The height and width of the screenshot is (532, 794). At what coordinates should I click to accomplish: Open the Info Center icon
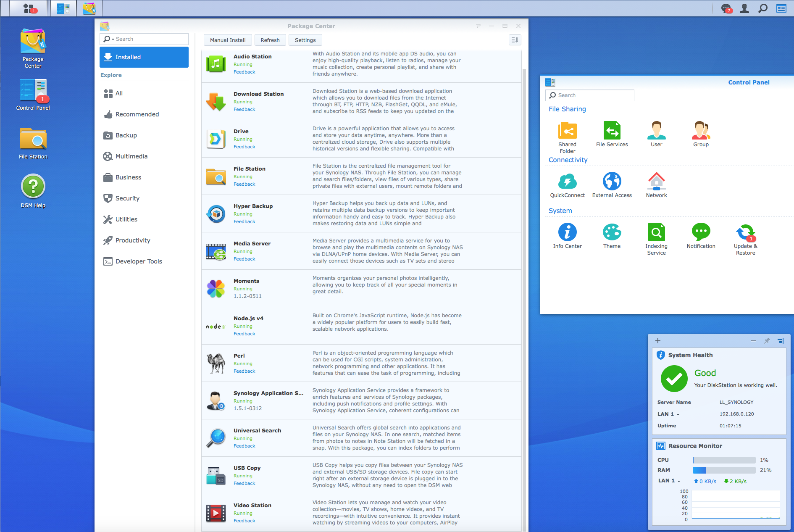coord(567,232)
